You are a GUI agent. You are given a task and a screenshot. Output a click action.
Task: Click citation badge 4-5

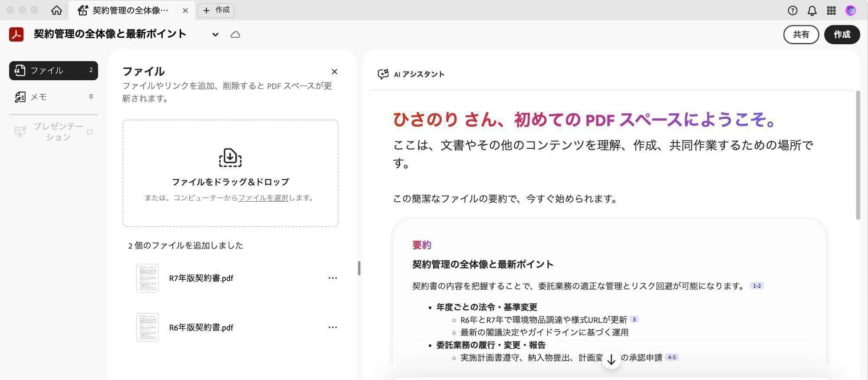click(672, 357)
